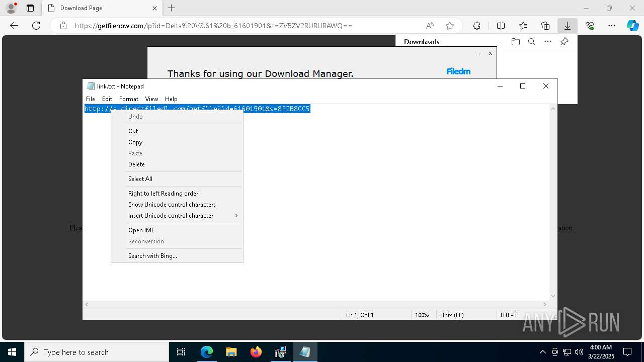
Task: Click the taskbar search box
Action: [x=97, y=352]
